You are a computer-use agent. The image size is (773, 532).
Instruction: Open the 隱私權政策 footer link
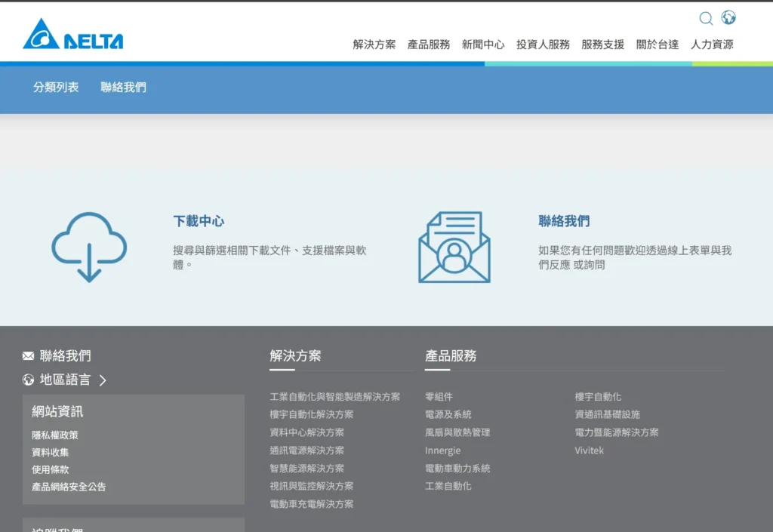coord(55,435)
